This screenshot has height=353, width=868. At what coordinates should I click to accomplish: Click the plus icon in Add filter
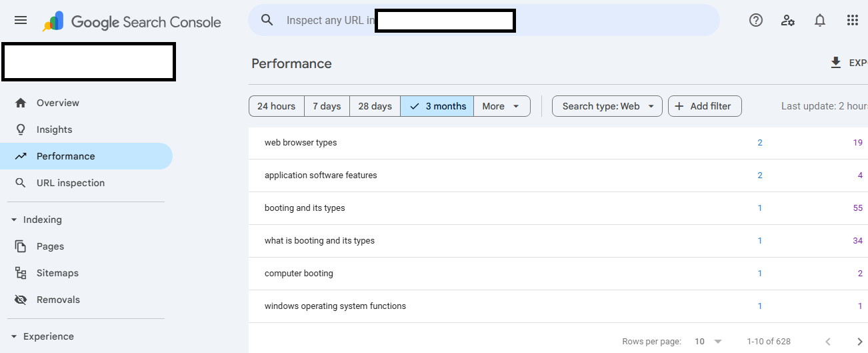[679, 106]
